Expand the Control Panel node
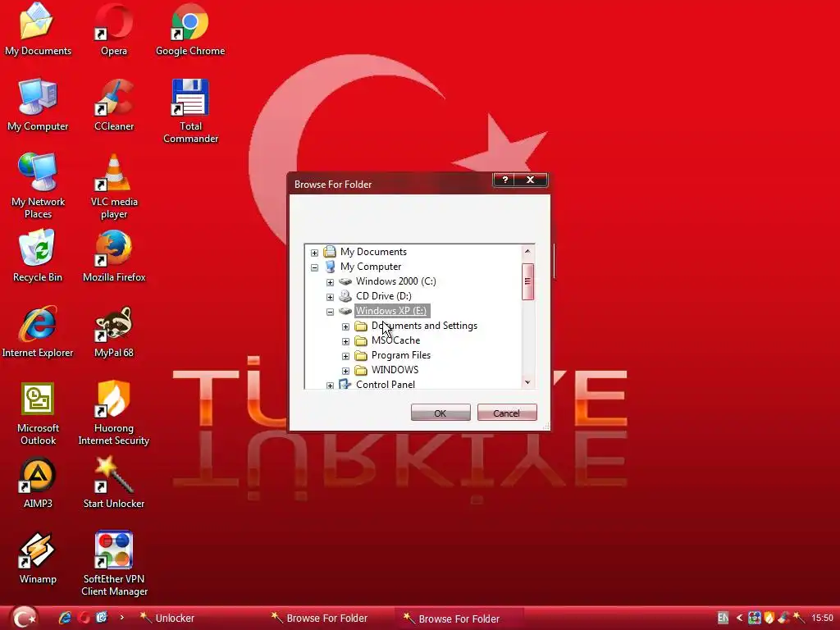Viewport: 840px width, 630px height. coord(330,386)
